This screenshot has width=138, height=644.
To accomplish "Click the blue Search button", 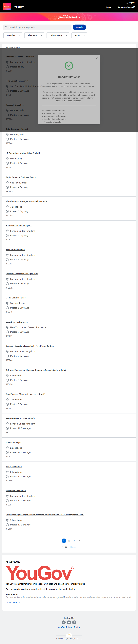I will point(79,27).
